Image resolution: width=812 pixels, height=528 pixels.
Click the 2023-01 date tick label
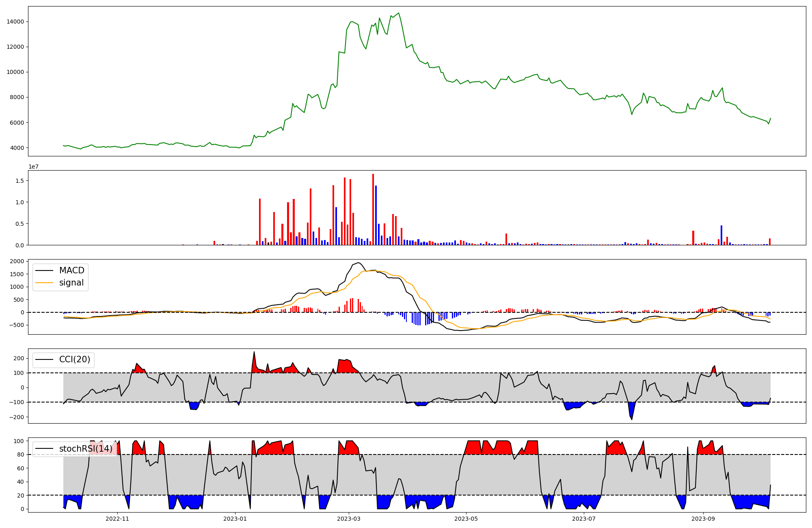pyautogui.click(x=235, y=519)
